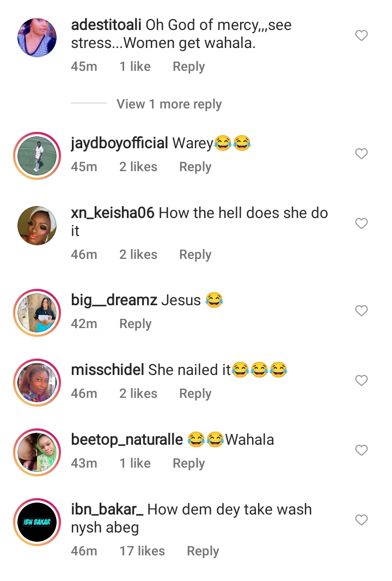
Task: Expand 'View 1 more reply' thread
Action: 169,104
